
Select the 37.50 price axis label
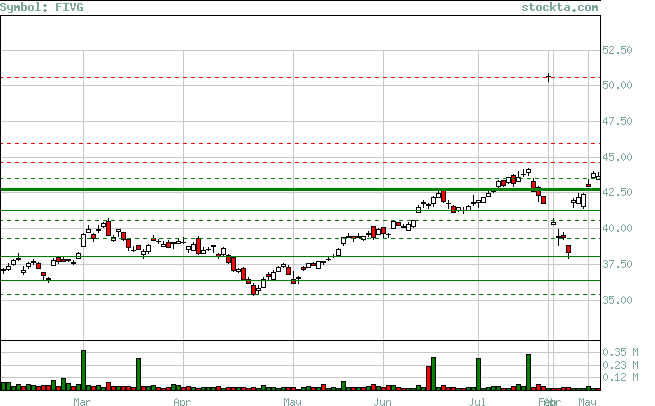click(617, 264)
